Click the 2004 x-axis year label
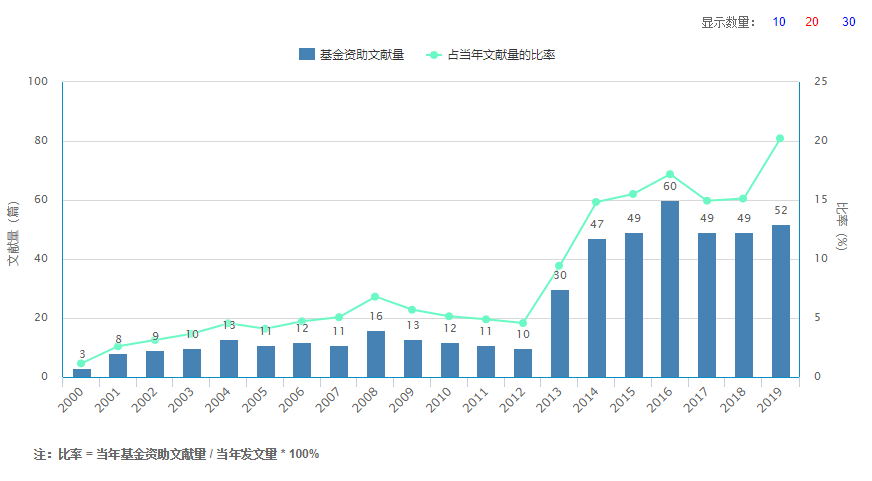 (x=219, y=400)
